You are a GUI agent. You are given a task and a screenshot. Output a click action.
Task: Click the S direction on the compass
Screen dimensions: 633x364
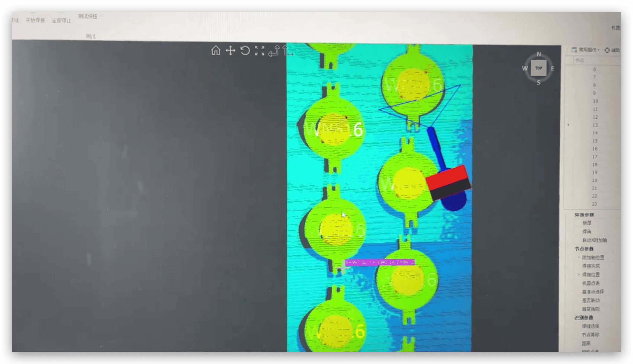[538, 82]
